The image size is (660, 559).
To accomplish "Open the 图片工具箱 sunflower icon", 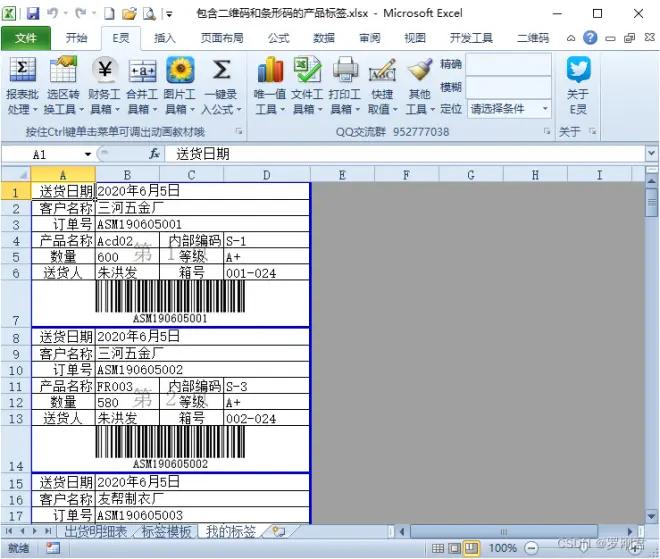I will tap(180, 69).
